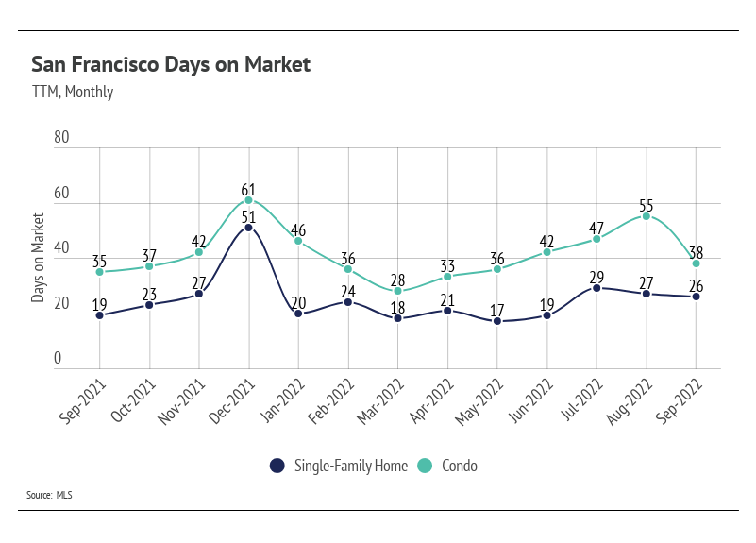Click the TTM, Monthly subtitle
The height and width of the screenshot is (543, 756).
point(72,92)
